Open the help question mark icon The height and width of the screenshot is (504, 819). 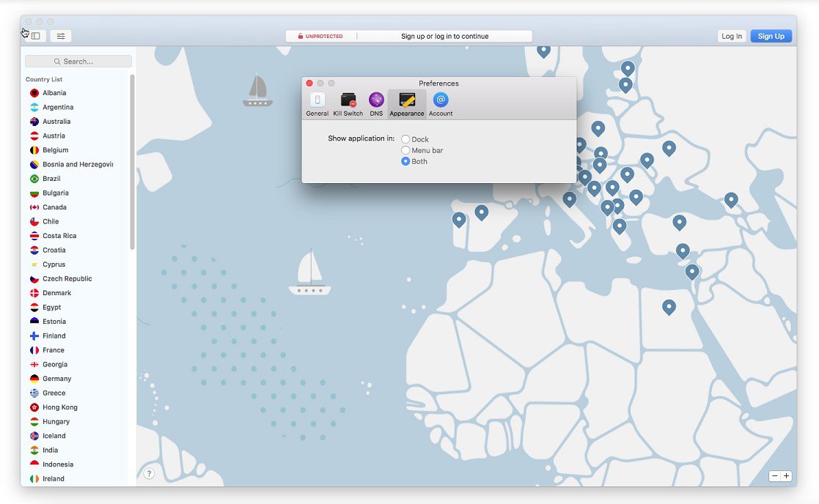[149, 473]
